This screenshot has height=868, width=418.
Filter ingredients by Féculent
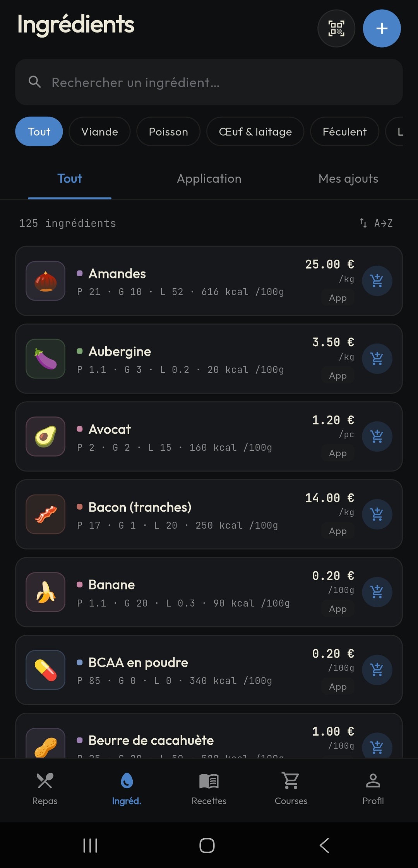(x=344, y=132)
